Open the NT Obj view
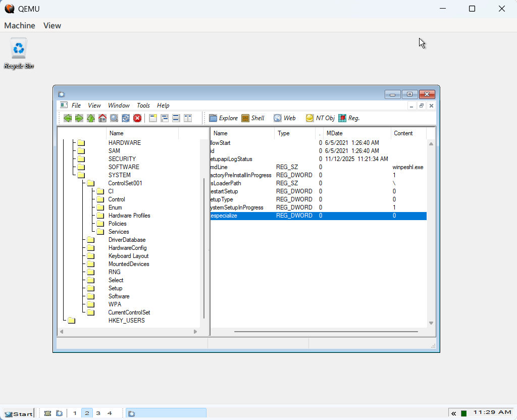The width and height of the screenshot is (517, 420). tap(320, 118)
